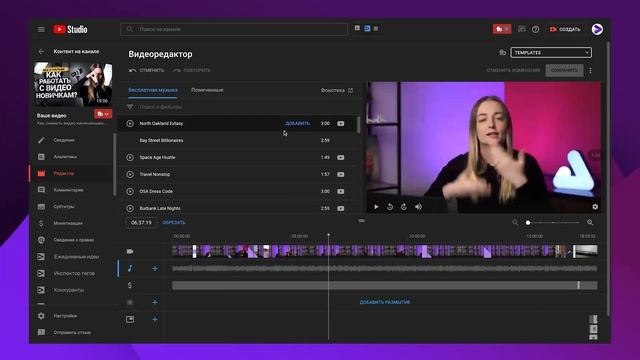640x360 pixels.
Task: Click the СОЗДАТЬ create button
Action: tap(565, 29)
